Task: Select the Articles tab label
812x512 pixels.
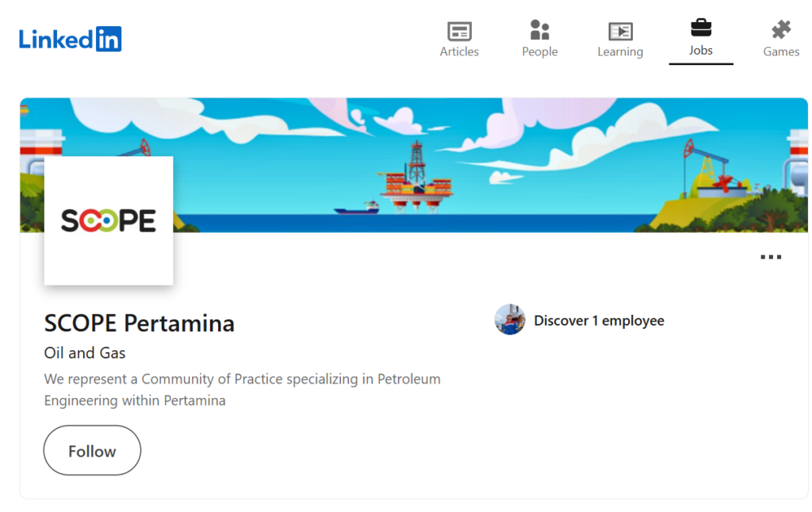Action: [x=459, y=52]
